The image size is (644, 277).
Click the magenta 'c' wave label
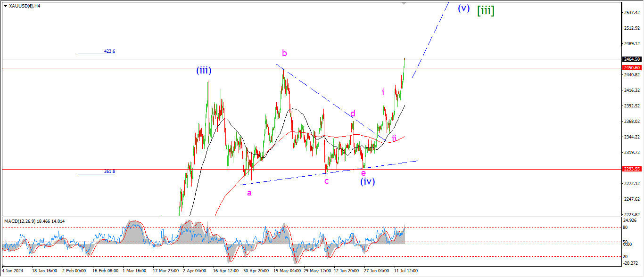(326, 181)
